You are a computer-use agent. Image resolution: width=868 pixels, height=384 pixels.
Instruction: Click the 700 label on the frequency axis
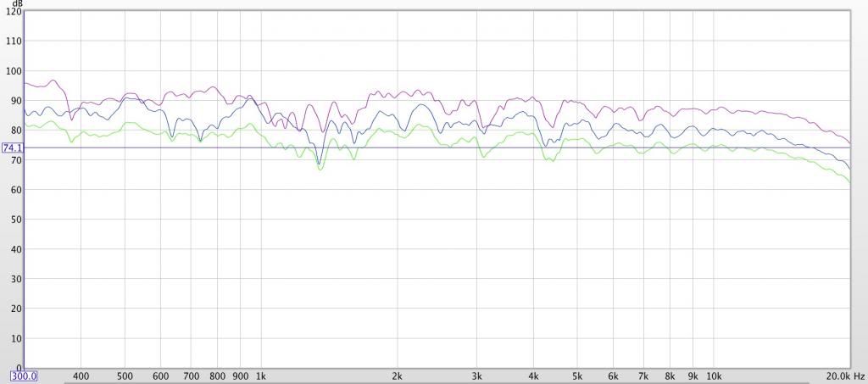191,376
